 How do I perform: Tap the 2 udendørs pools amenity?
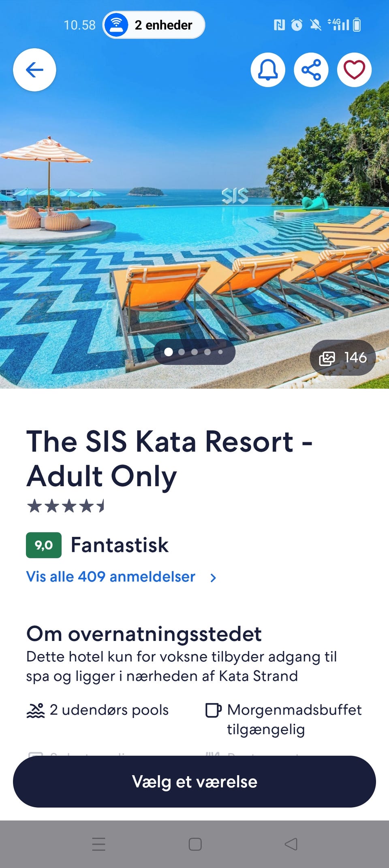pos(97,710)
